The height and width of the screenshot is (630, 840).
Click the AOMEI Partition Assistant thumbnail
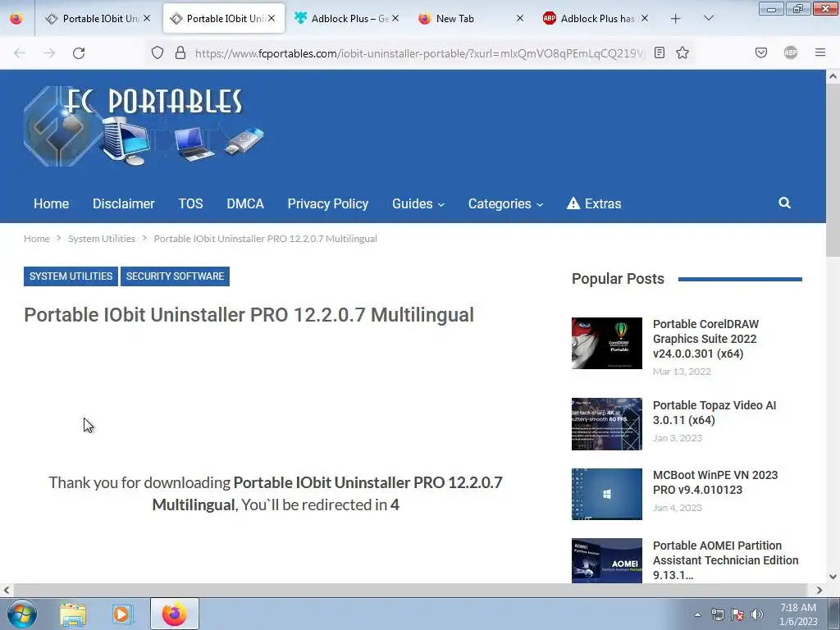tap(606, 560)
